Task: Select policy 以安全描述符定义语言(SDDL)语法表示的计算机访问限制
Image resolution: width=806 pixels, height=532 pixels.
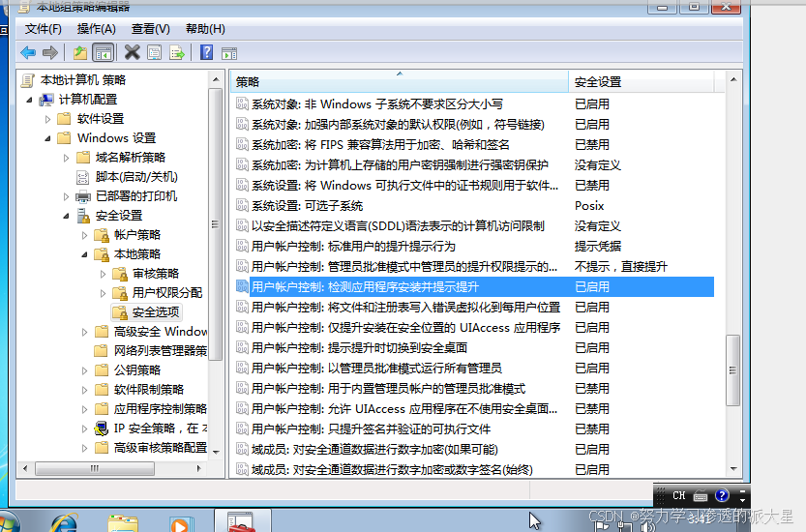Action: [x=398, y=225]
